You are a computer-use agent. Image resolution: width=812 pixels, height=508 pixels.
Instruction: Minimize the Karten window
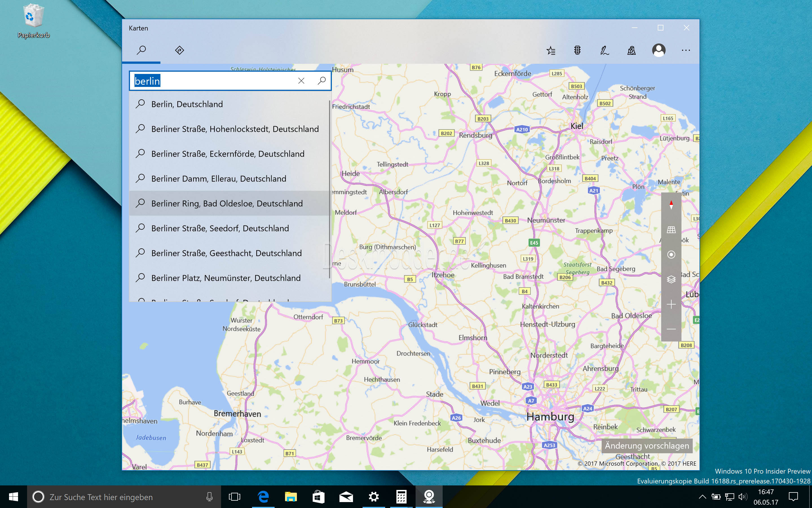[634, 28]
